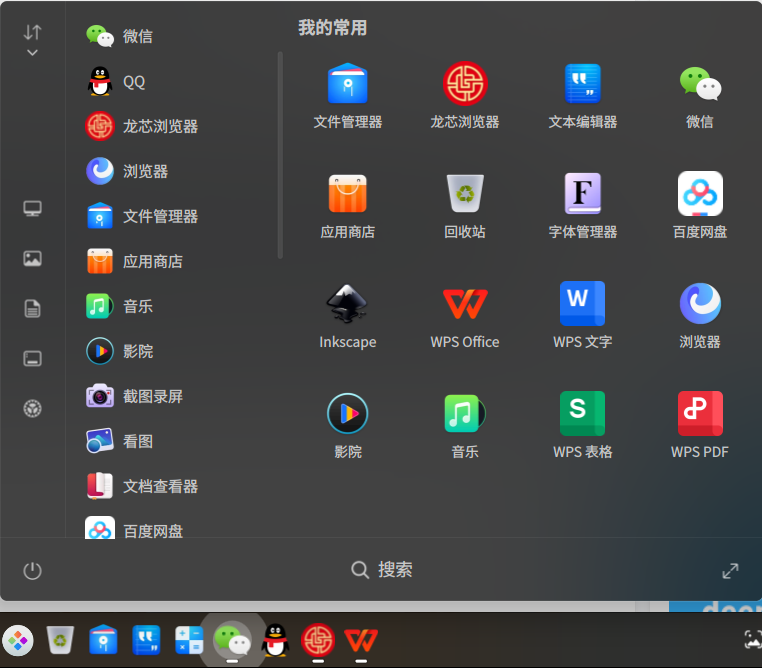This screenshot has height=668, width=762.
Task: Launch WPS Office from the favorites grid
Action: coord(465,316)
